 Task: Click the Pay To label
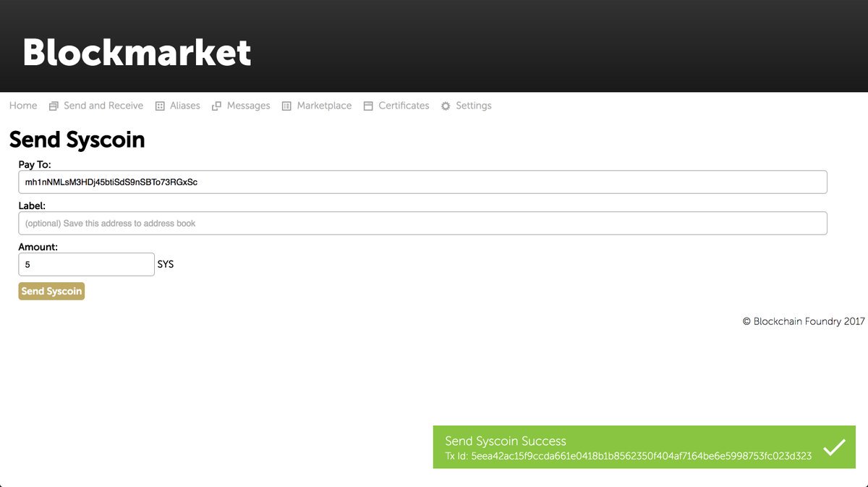tap(35, 165)
